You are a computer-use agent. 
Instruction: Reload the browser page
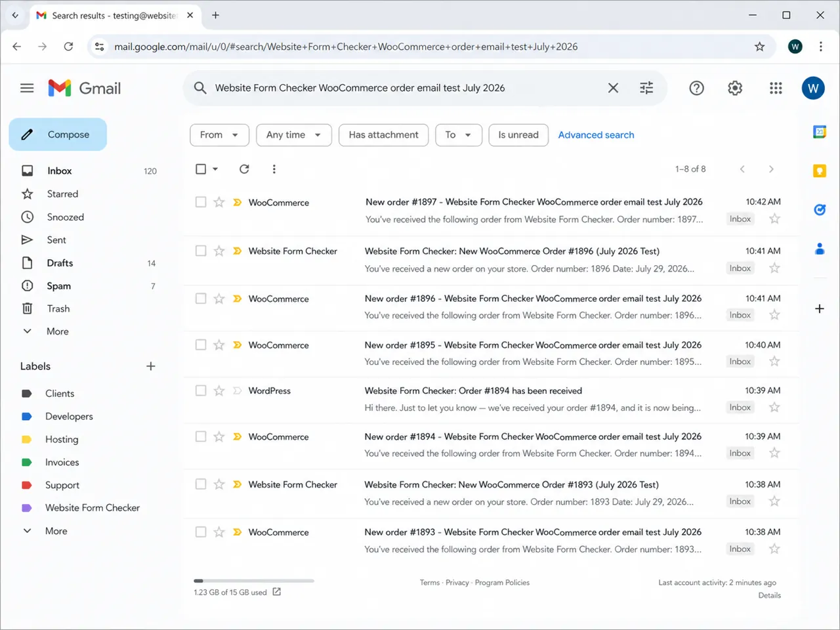point(68,47)
